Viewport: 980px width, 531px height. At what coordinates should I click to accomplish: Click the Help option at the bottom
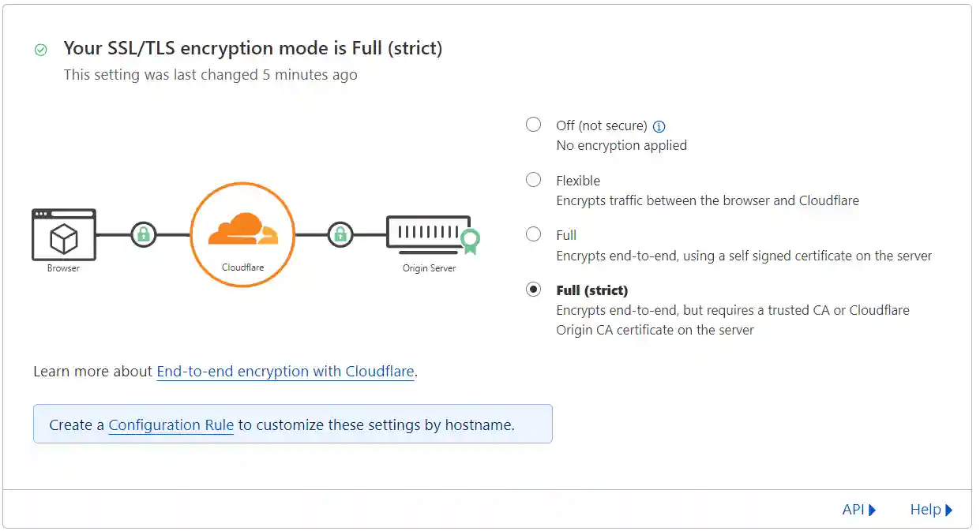coord(926,510)
